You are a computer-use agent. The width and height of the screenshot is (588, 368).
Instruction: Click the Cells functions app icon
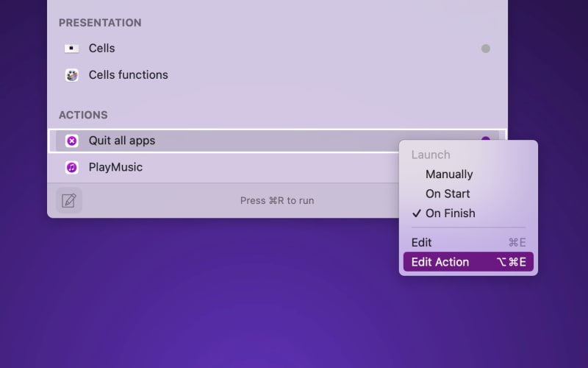click(71, 75)
